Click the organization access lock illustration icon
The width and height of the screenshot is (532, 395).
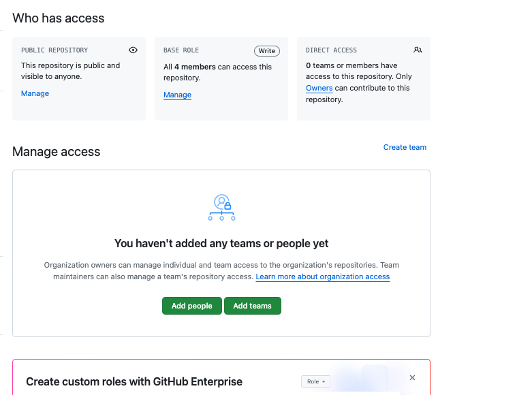tap(221, 207)
